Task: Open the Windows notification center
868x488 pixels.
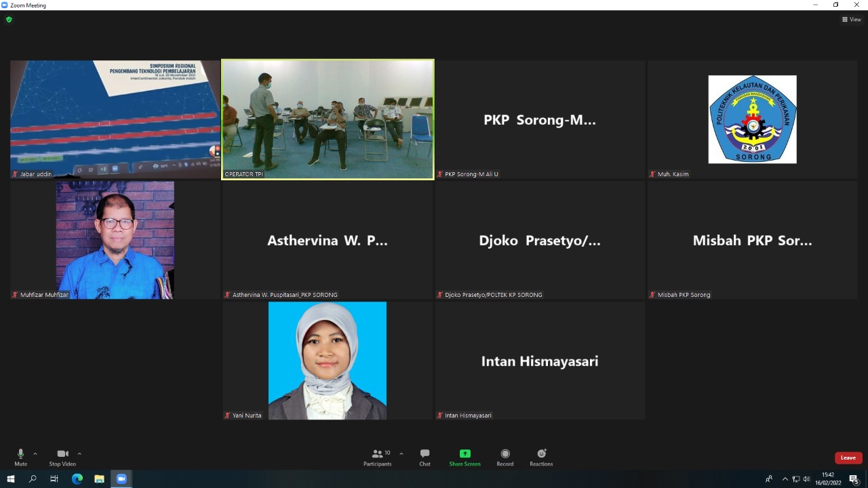Action: click(854, 479)
